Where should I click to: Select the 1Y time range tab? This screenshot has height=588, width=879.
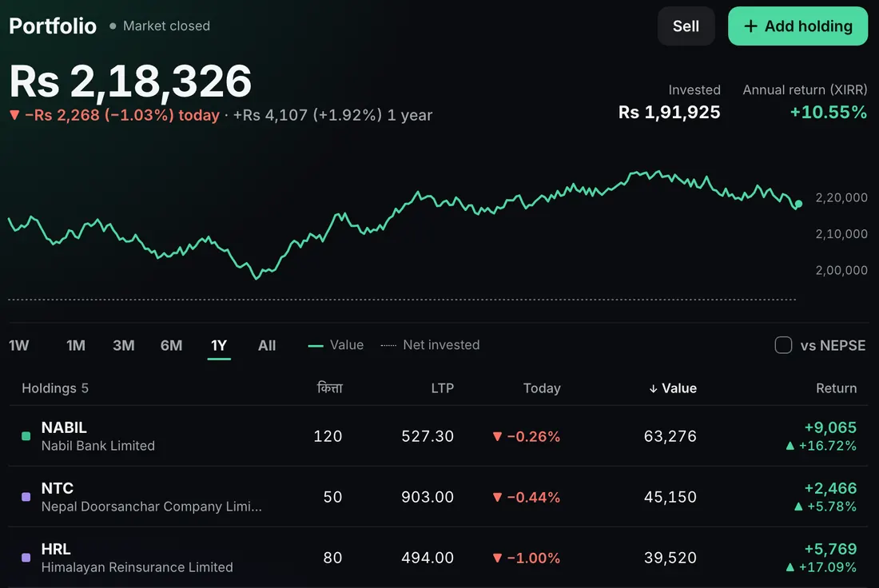click(219, 345)
